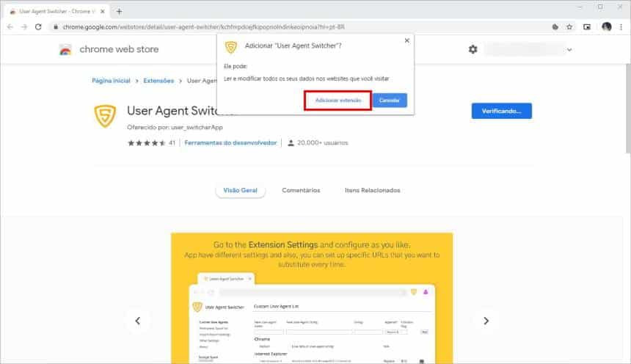Image resolution: width=631 pixels, height=364 pixels.
Task: Switch to Comentários tab
Action: click(301, 190)
